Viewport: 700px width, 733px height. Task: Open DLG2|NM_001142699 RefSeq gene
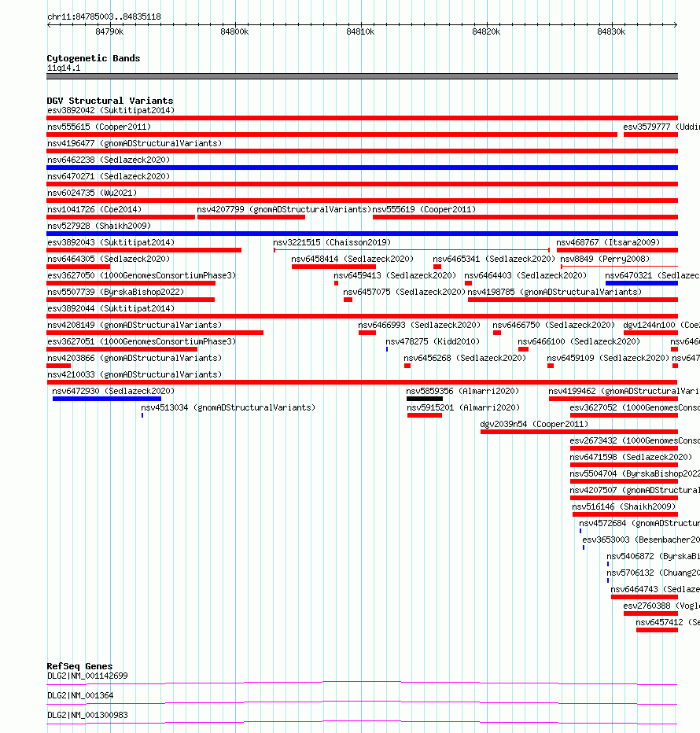[x=87, y=676]
